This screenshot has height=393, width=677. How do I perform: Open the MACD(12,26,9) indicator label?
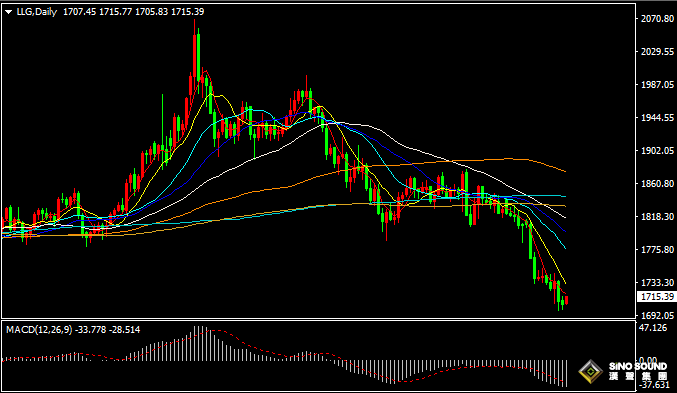pyautogui.click(x=39, y=330)
